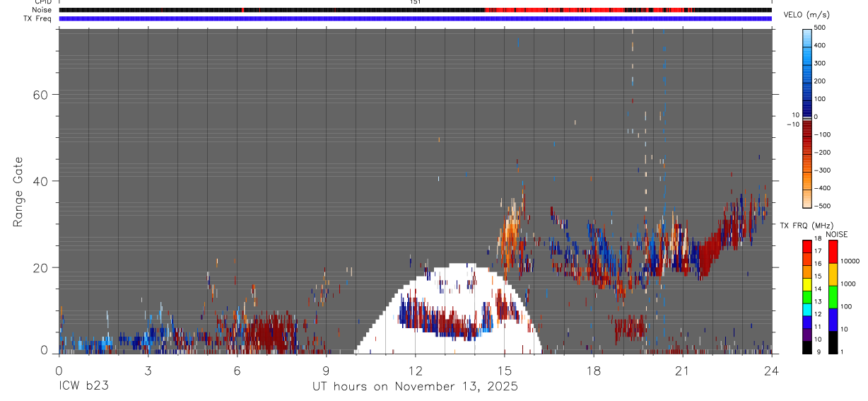Image resolution: width=868 pixels, height=401 pixels.
Task: Click the 'Noise' row label at top left
Action: pos(42,10)
